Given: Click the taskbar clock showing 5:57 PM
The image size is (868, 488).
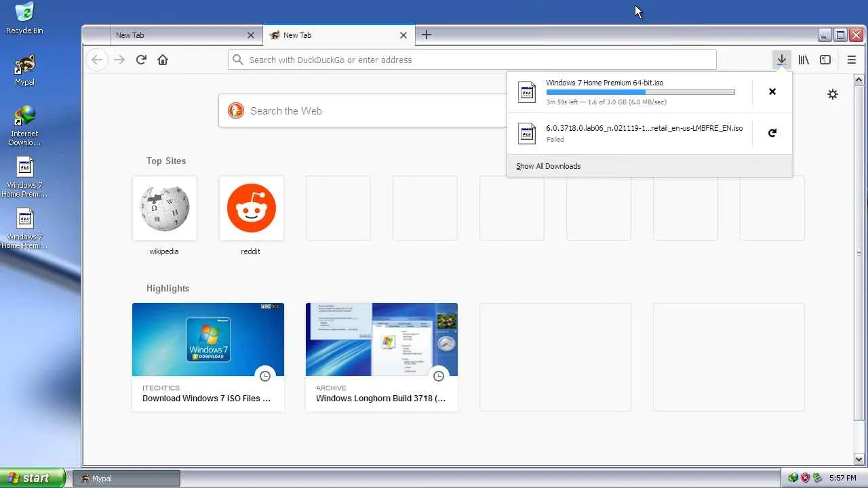Looking at the screenshot, I should (842, 478).
